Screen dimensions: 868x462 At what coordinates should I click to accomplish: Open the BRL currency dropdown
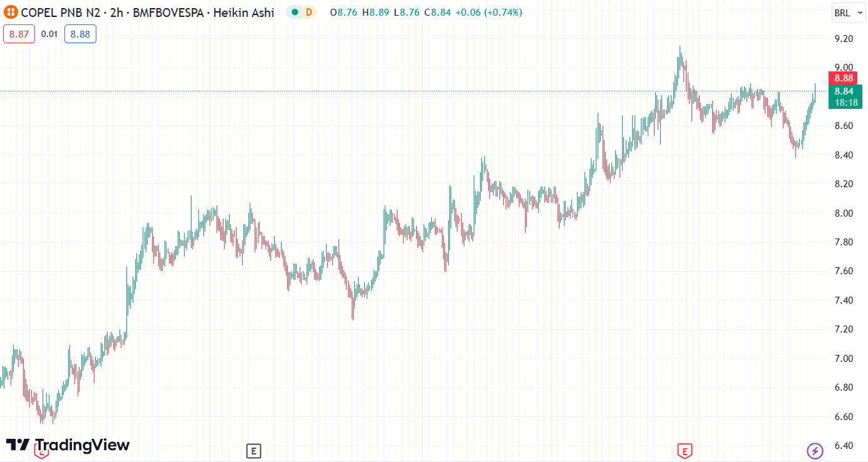pyautogui.click(x=847, y=13)
